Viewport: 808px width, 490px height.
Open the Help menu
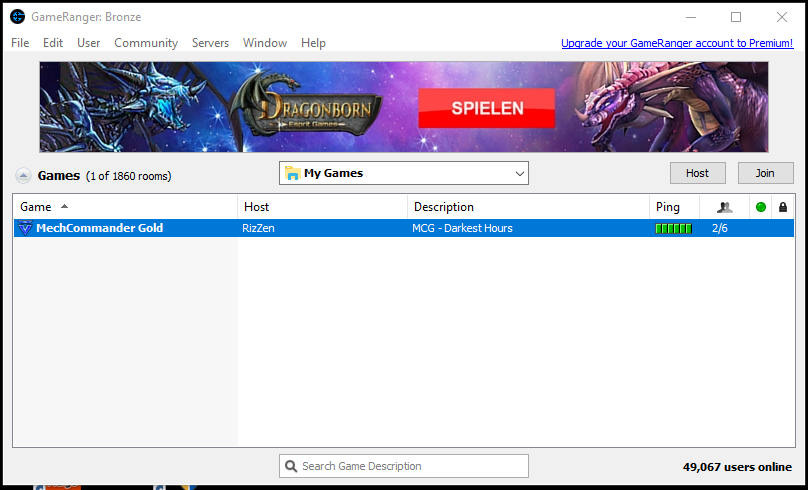point(313,43)
